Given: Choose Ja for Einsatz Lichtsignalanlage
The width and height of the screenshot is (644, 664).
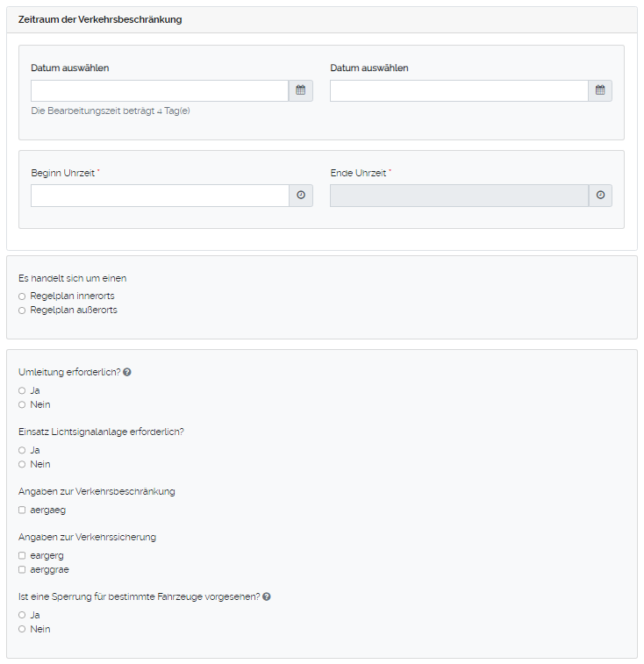Looking at the screenshot, I should [22, 450].
